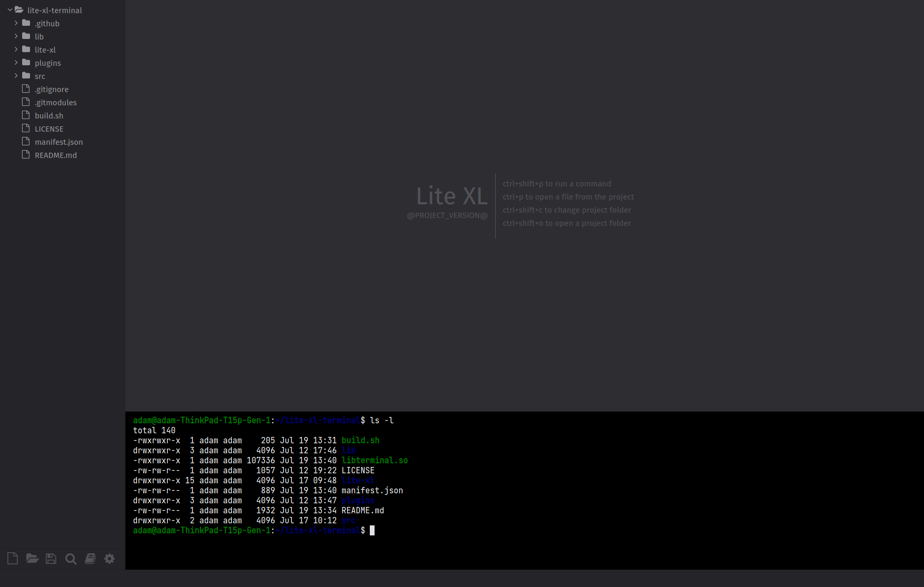Click the root folder icon beside lite-xl-terminal
This screenshot has height=587, width=924.
coord(18,9)
